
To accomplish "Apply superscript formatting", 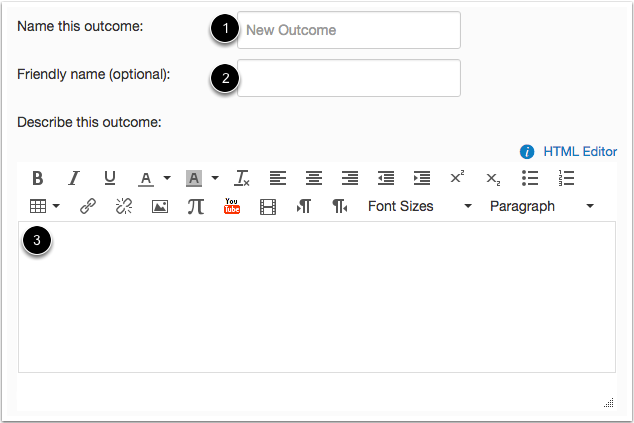I will 457,178.
